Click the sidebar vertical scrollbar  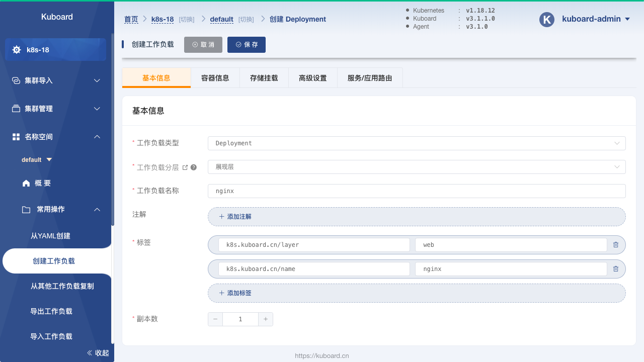112,130
